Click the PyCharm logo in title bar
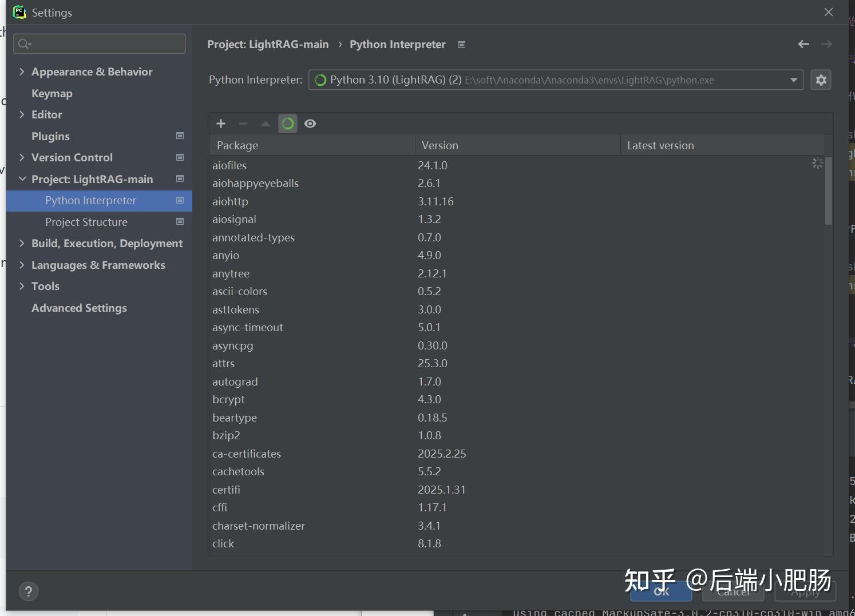 [19, 12]
